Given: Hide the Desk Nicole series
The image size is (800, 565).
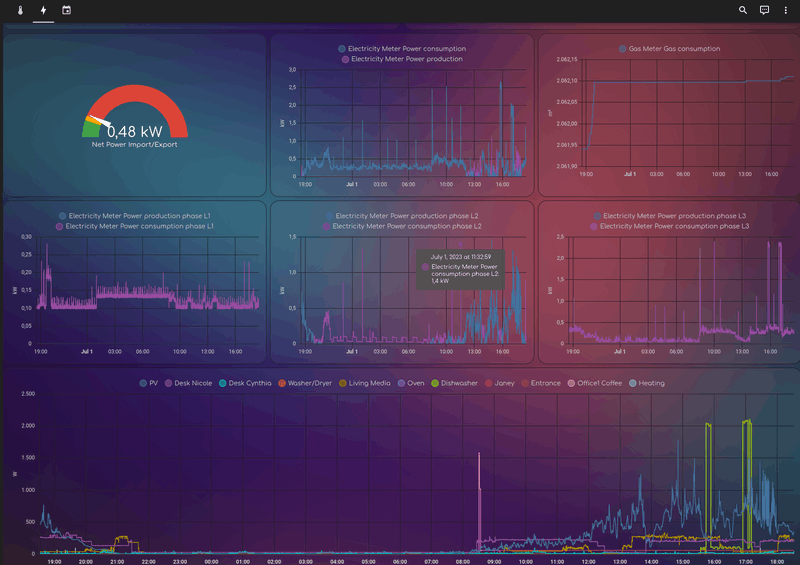Looking at the screenshot, I should coord(188,383).
